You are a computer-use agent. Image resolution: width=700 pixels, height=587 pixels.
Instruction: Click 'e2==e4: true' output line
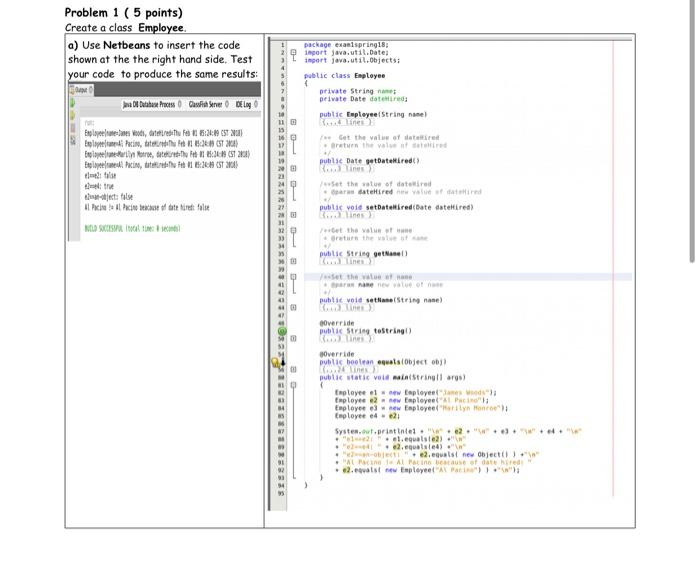pyautogui.click(x=99, y=186)
